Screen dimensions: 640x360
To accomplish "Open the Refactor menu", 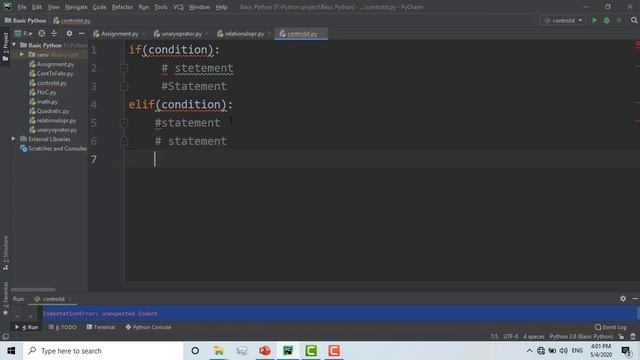I will pos(122,7).
